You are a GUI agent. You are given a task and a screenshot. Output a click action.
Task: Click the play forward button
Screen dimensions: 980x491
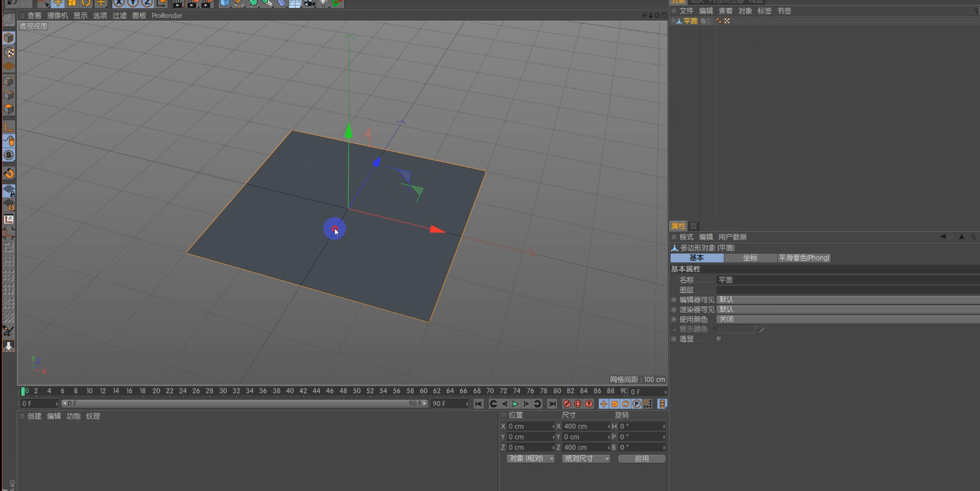(x=515, y=404)
